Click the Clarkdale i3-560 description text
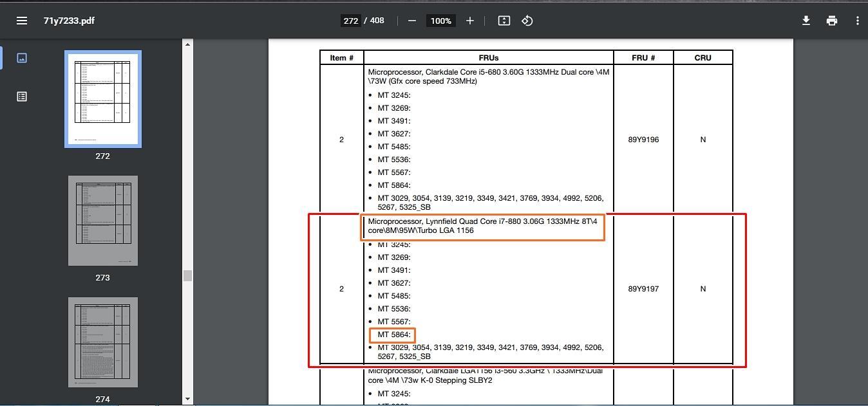Image resolution: width=868 pixels, height=406 pixels. tap(486, 376)
